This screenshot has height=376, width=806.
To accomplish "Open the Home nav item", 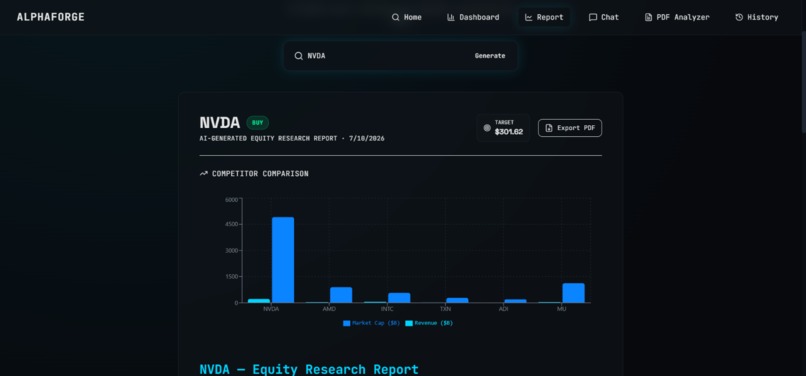I will click(407, 17).
